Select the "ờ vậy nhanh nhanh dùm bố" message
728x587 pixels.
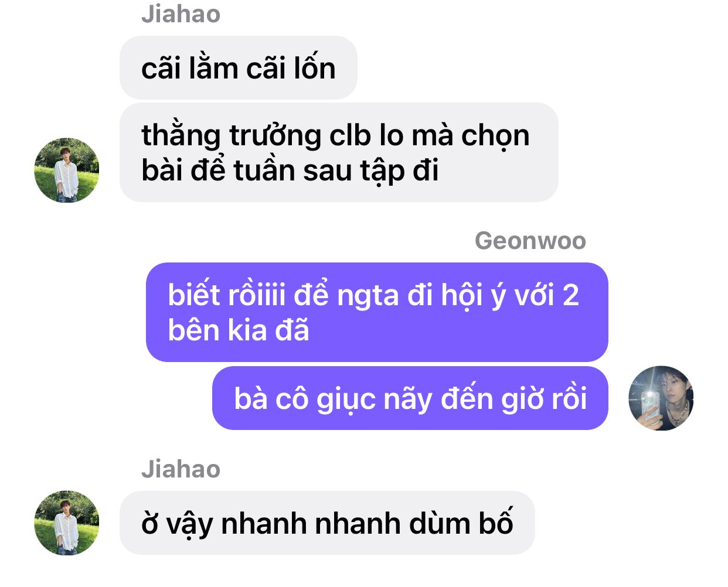tap(327, 523)
